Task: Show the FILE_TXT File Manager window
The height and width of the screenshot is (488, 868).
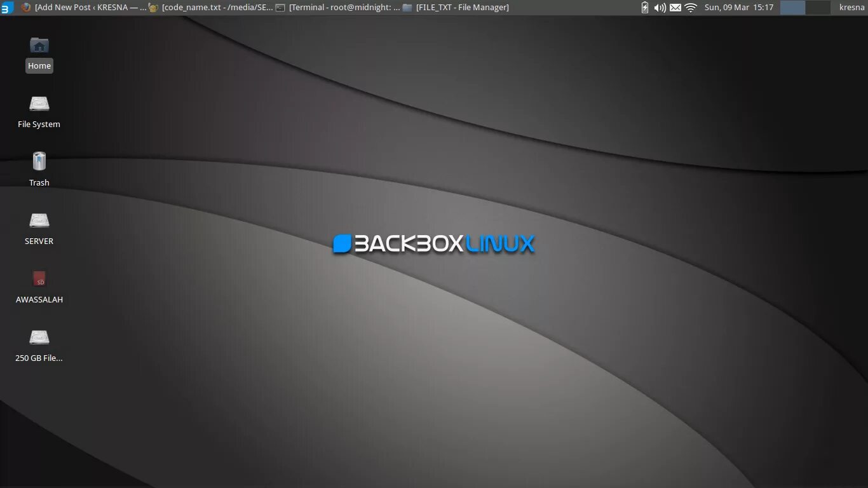Action: coord(456,8)
